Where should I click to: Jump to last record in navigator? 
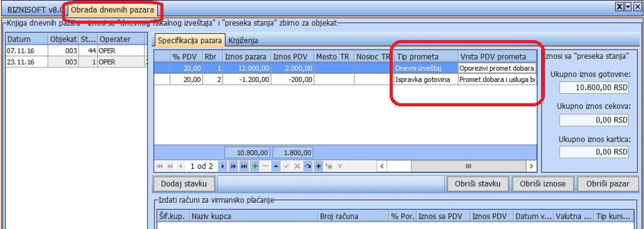pos(244,166)
